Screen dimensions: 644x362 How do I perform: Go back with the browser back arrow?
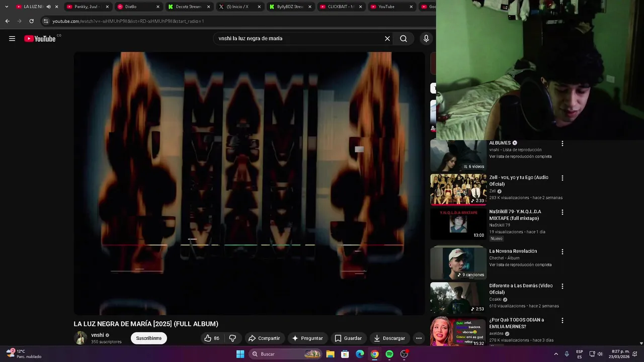[x=7, y=21]
